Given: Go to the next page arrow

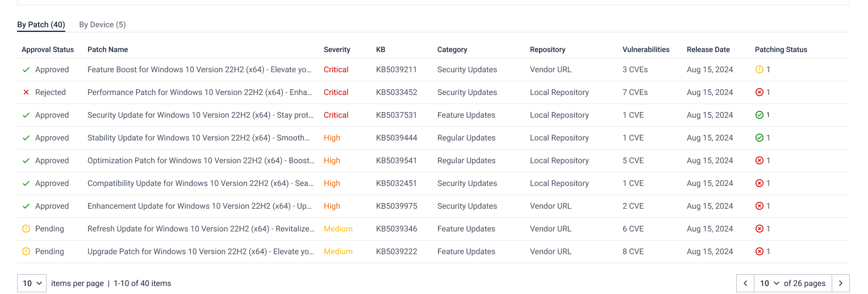Looking at the screenshot, I should 841,283.
